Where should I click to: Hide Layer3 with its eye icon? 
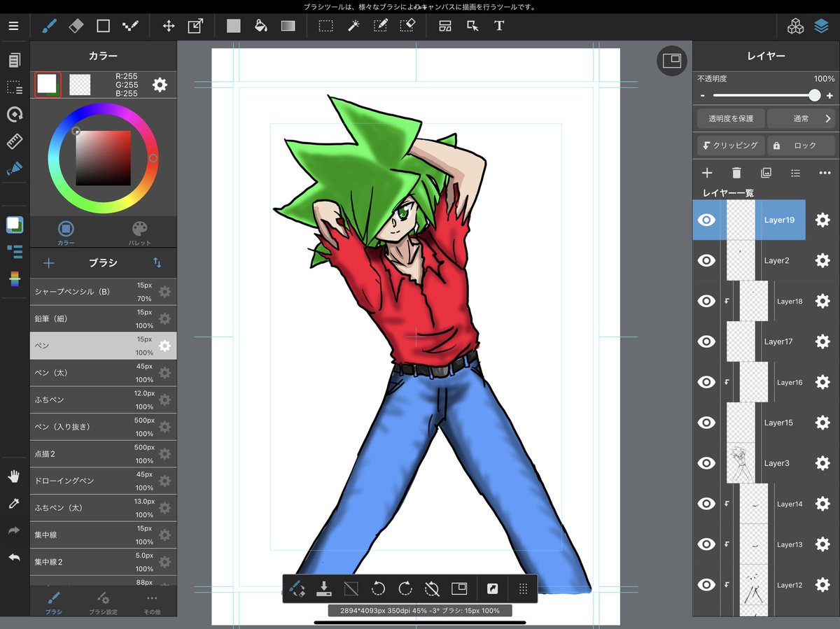point(706,463)
